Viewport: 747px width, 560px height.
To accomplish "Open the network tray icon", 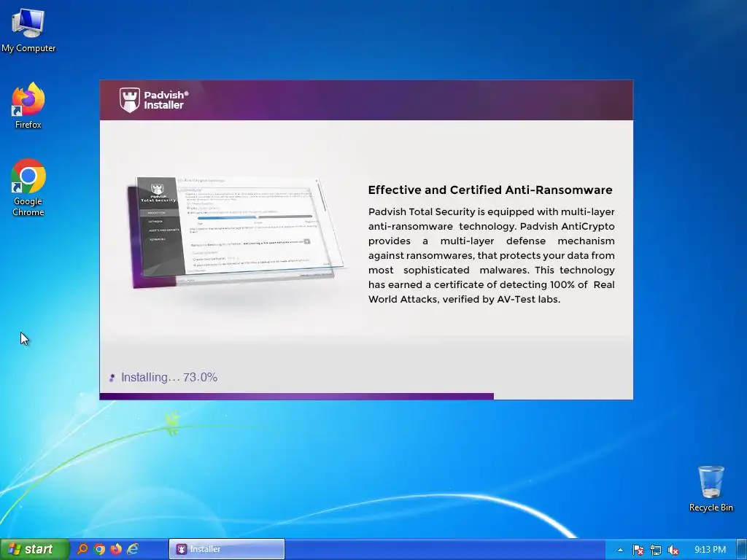I will coord(656,550).
